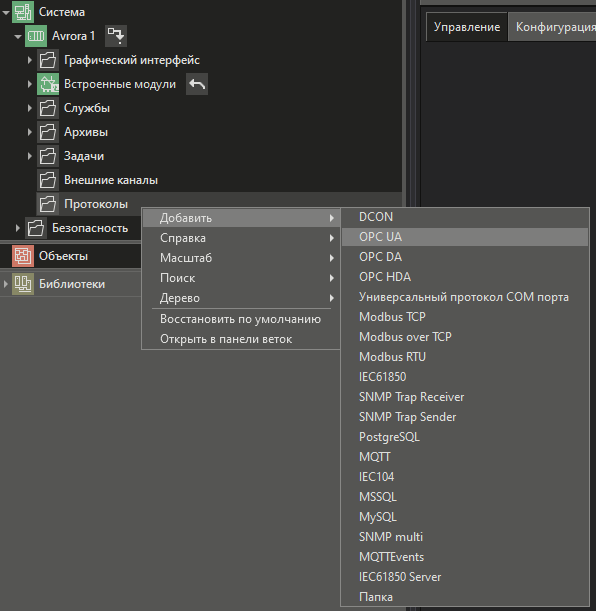
Task: Collapse the Avrora 1 node
Action: (x=18, y=36)
